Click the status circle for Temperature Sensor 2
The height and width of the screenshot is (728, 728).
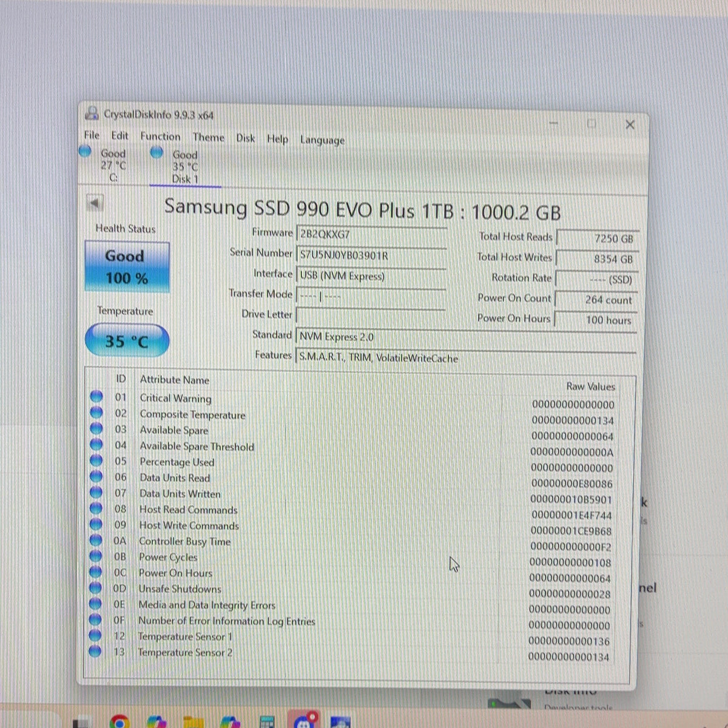(x=95, y=651)
